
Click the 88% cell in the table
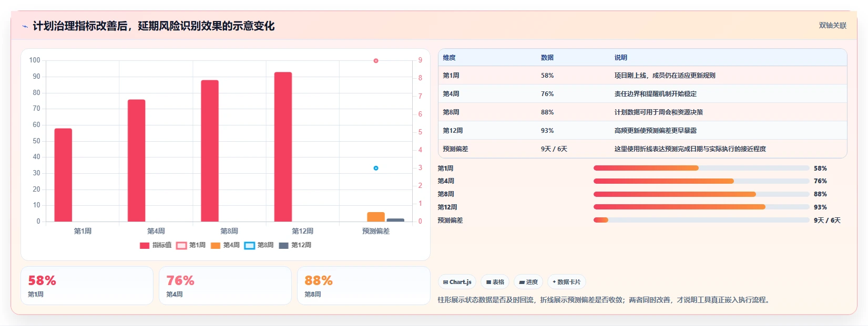[x=547, y=112]
